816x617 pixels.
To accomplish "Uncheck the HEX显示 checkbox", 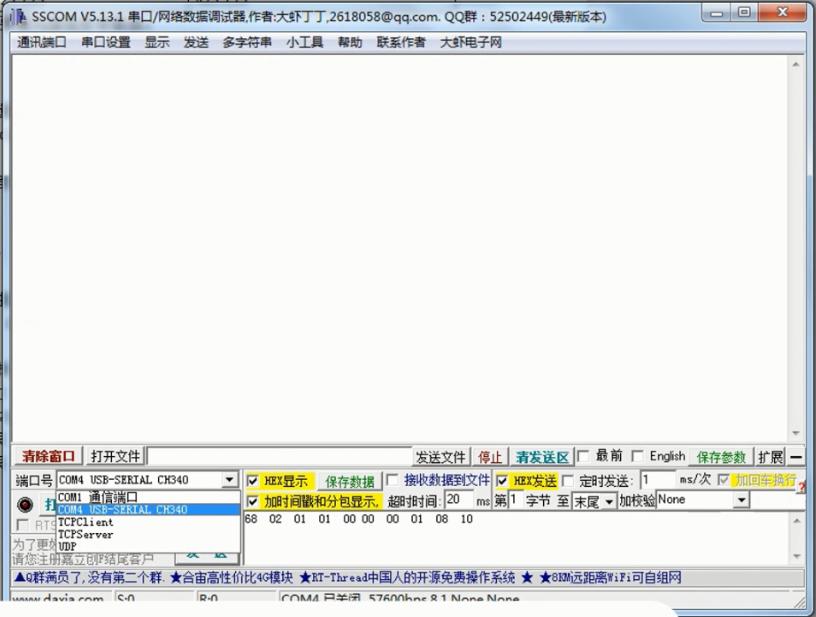I will tap(252, 481).
